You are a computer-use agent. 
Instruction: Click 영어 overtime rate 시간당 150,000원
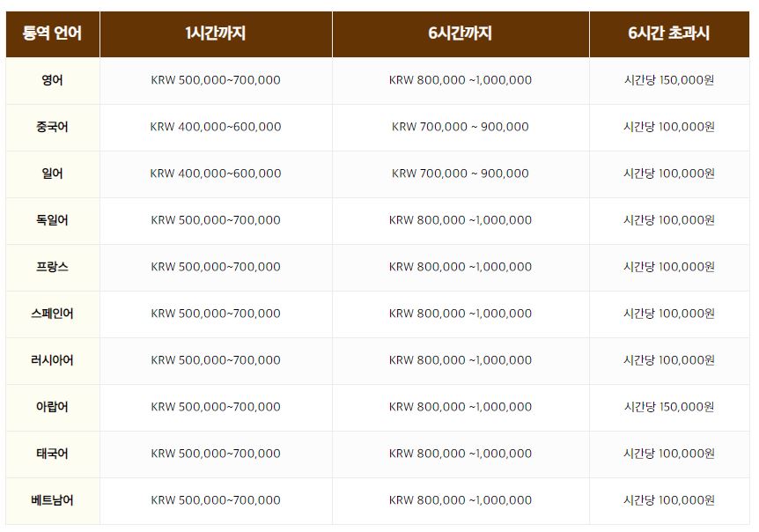point(669,80)
